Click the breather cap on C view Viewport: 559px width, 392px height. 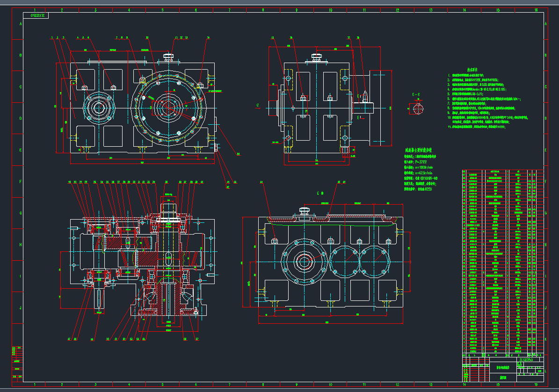(305, 211)
